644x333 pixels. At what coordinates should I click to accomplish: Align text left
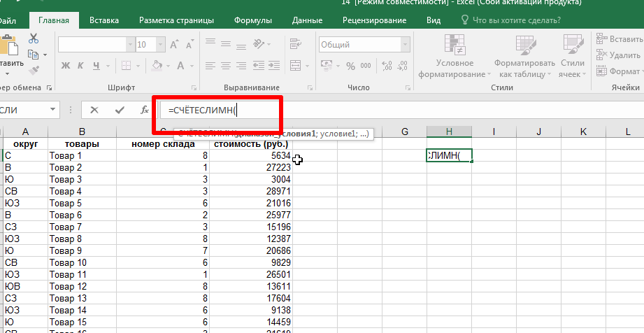[210, 65]
